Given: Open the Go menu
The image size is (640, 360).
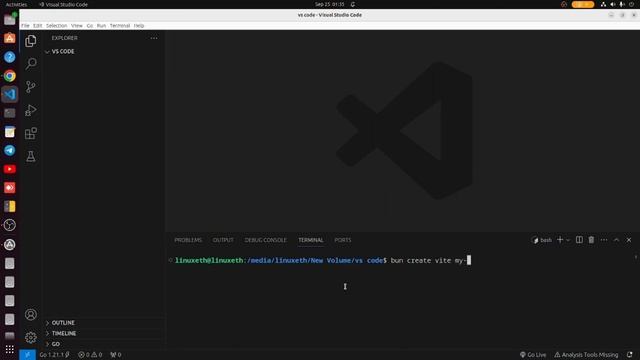Looking at the screenshot, I should [x=90, y=25].
